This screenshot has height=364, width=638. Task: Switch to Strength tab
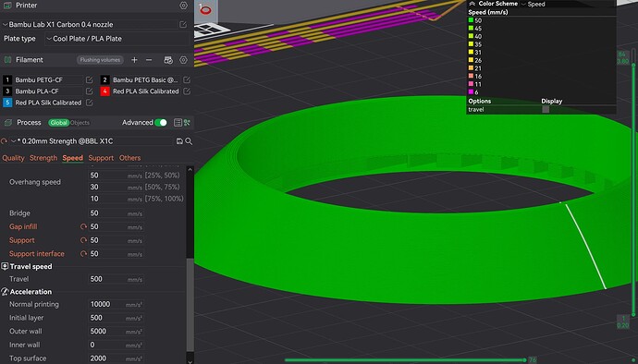click(x=43, y=158)
